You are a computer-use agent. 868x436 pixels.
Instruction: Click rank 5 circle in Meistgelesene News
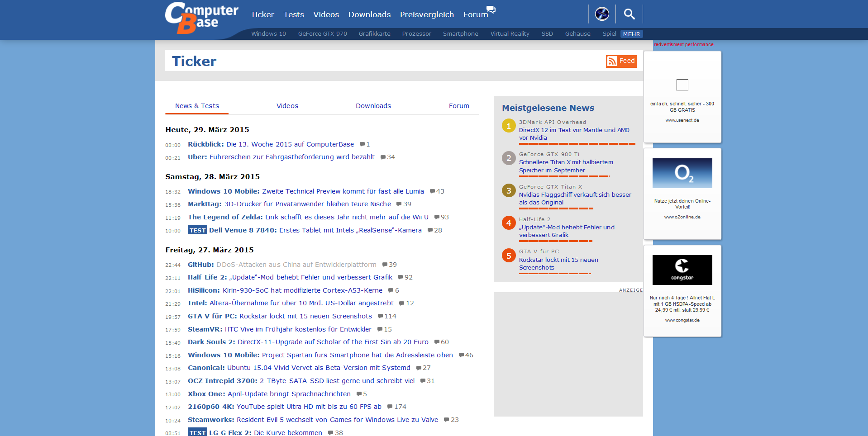pos(509,256)
